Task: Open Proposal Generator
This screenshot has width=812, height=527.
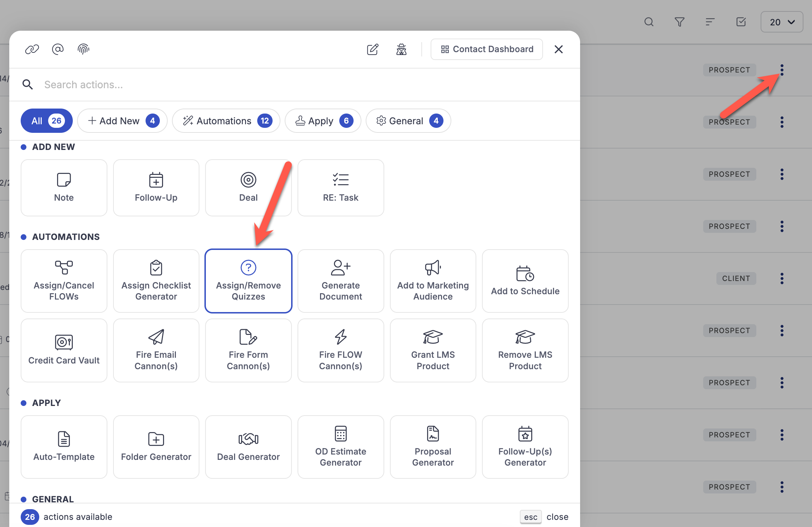Action: coord(433,447)
